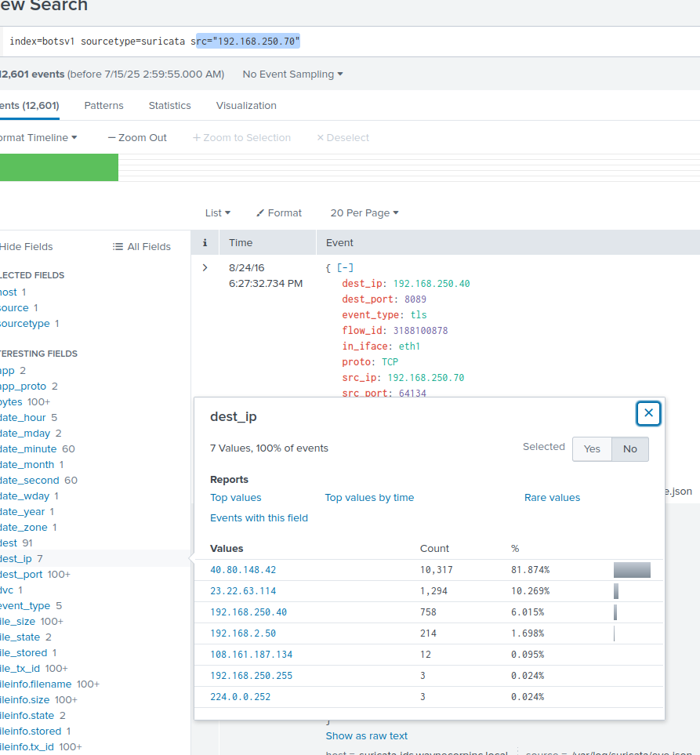This screenshot has width=700, height=755.
Task: Open the 20 Per Page dropdown
Action: [x=365, y=212]
